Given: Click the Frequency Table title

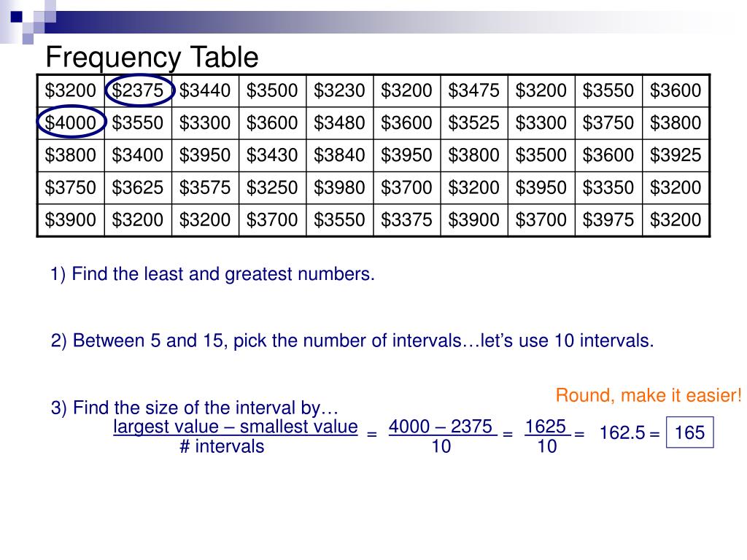Looking at the screenshot, I should click(x=152, y=58).
